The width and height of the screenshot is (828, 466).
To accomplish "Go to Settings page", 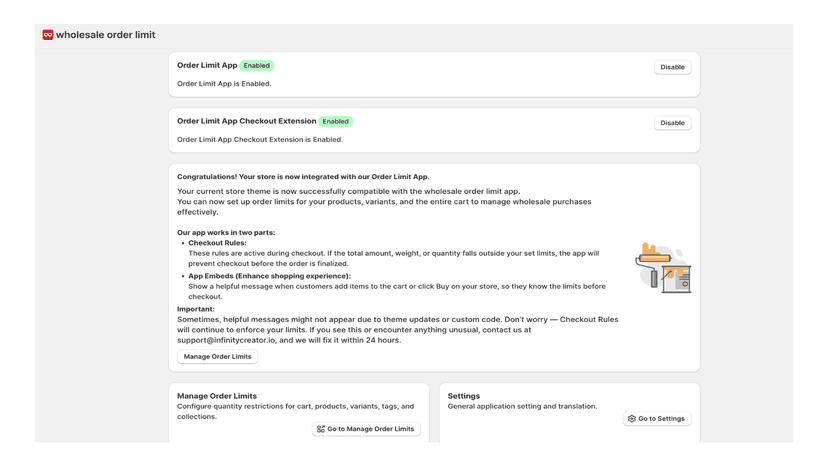I will (657, 418).
